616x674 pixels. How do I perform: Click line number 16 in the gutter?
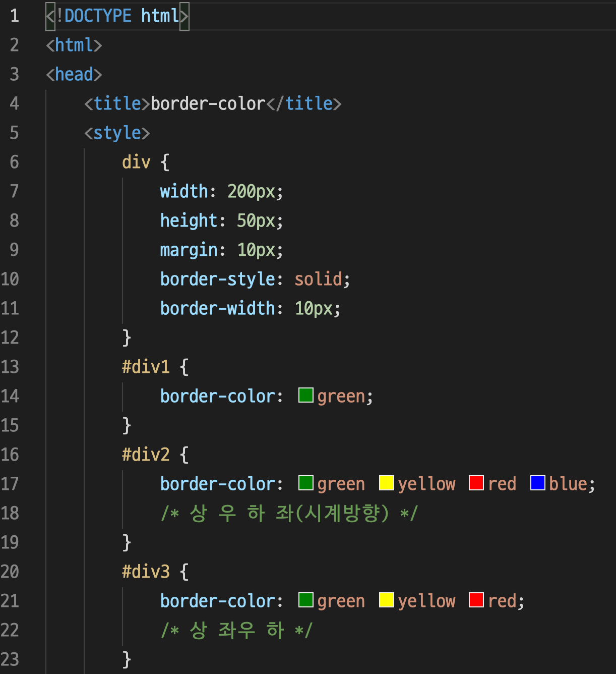click(x=10, y=455)
